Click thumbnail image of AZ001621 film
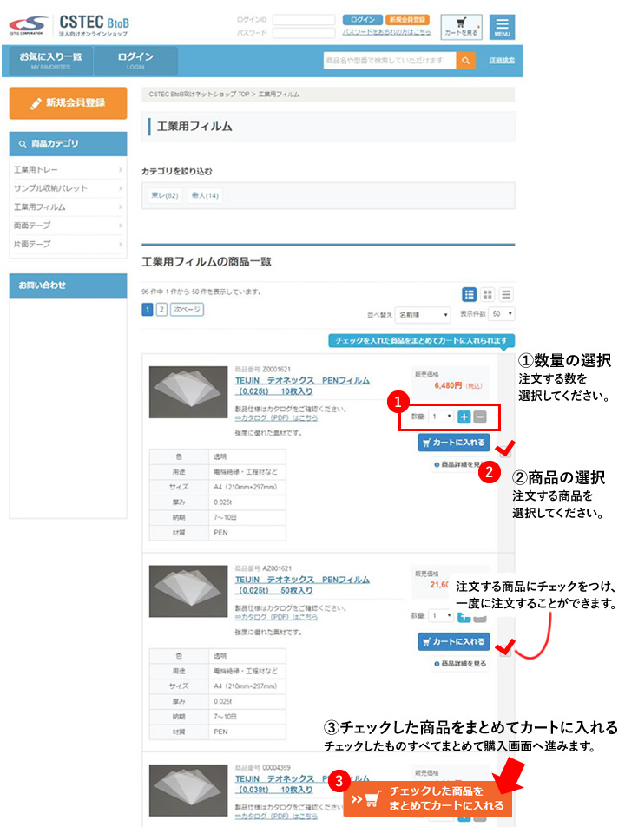 pos(188,591)
